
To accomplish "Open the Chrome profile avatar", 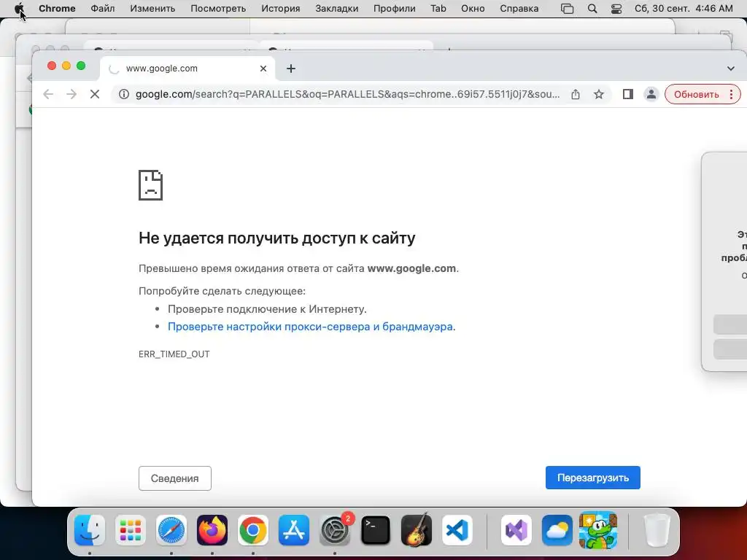I will point(651,94).
